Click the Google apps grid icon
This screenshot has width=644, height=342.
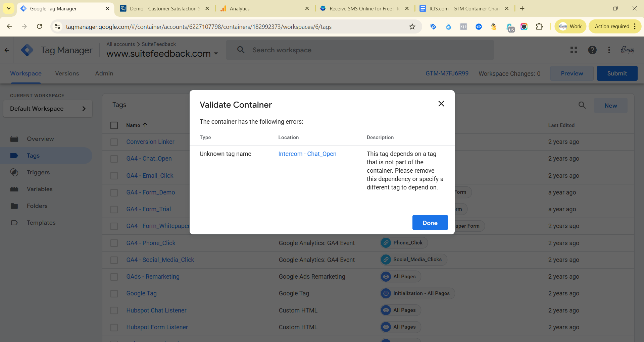(x=574, y=50)
